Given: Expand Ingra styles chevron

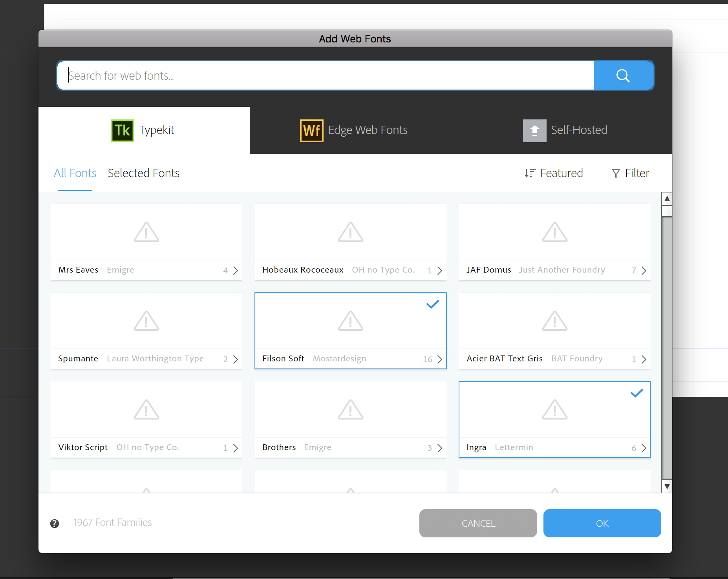Looking at the screenshot, I should pyautogui.click(x=644, y=448).
